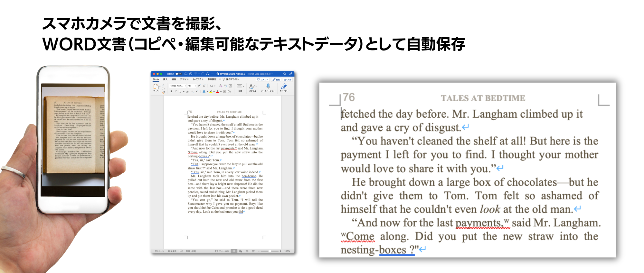Viewport: 644px width, 273px height.
Task: Click the フォーカス mode button
Action: click(x=222, y=251)
